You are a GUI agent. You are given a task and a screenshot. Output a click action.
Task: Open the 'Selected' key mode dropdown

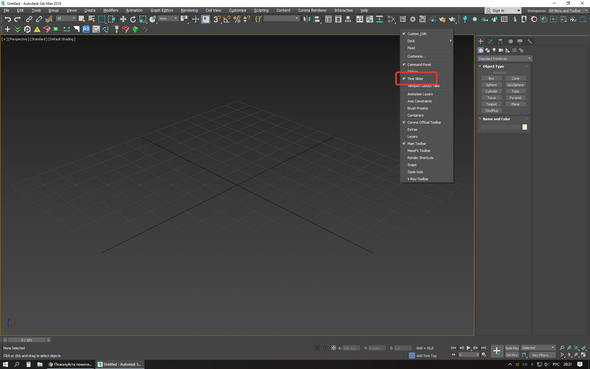[x=538, y=348]
